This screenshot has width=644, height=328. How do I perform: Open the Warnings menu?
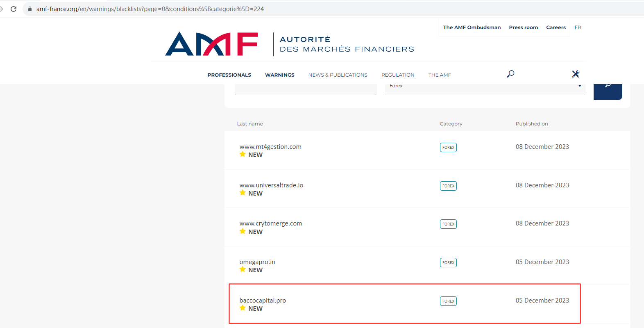pyautogui.click(x=279, y=75)
